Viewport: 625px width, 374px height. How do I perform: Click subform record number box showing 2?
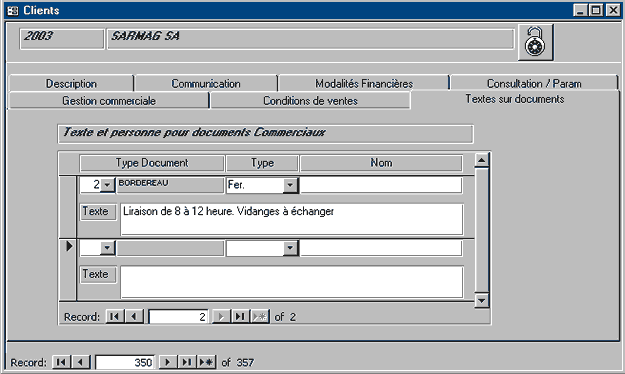tap(178, 317)
